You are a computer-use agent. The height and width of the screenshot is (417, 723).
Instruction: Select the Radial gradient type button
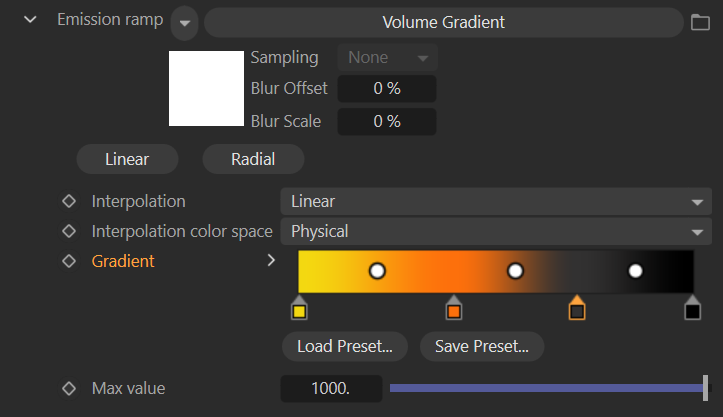(253, 159)
